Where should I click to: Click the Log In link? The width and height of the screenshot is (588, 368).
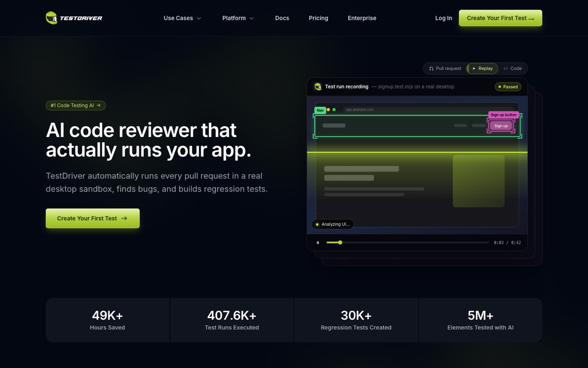pos(443,18)
